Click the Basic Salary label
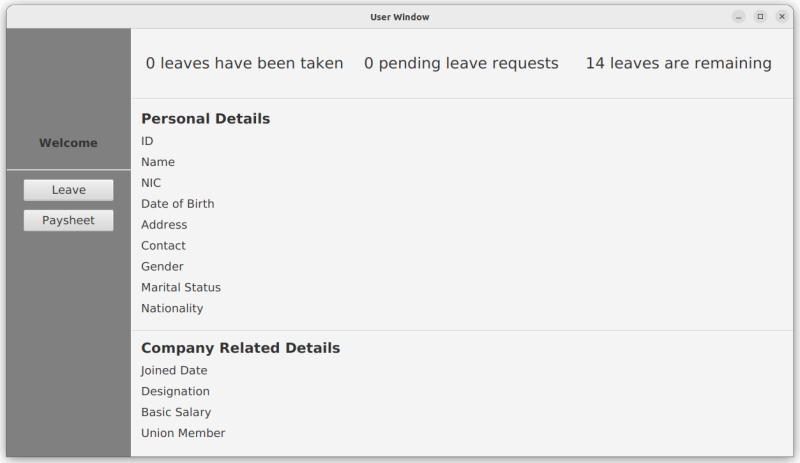The width and height of the screenshot is (800, 463). [x=176, y=412]
